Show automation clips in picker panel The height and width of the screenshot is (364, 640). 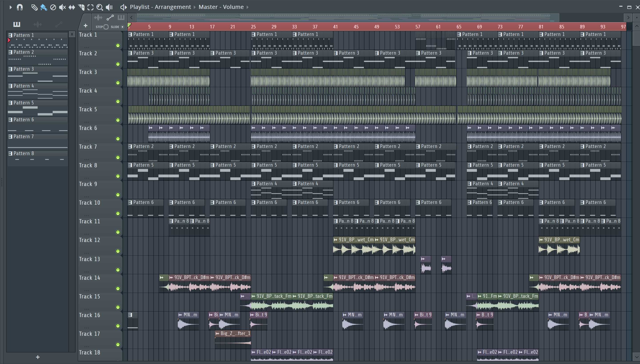(58, 24)
